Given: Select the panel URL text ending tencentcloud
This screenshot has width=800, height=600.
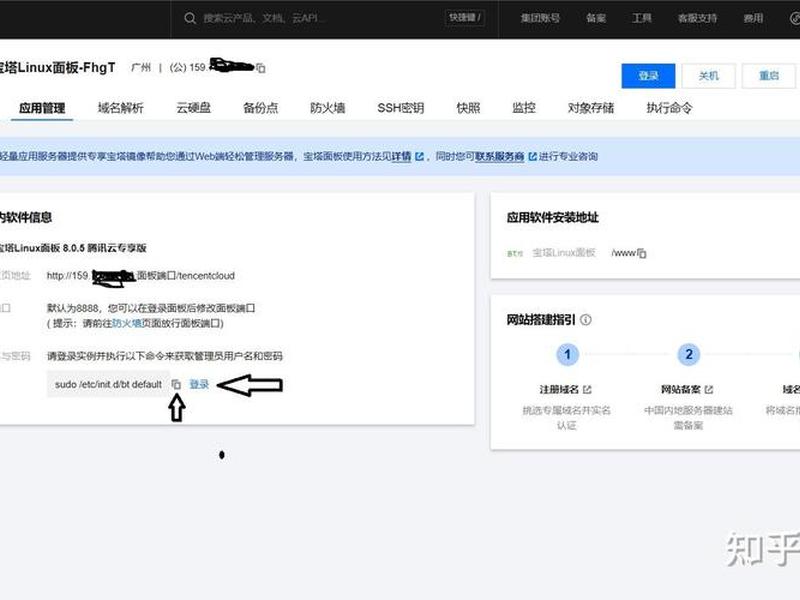Looking at the screenshot, I should coord(141,276).
